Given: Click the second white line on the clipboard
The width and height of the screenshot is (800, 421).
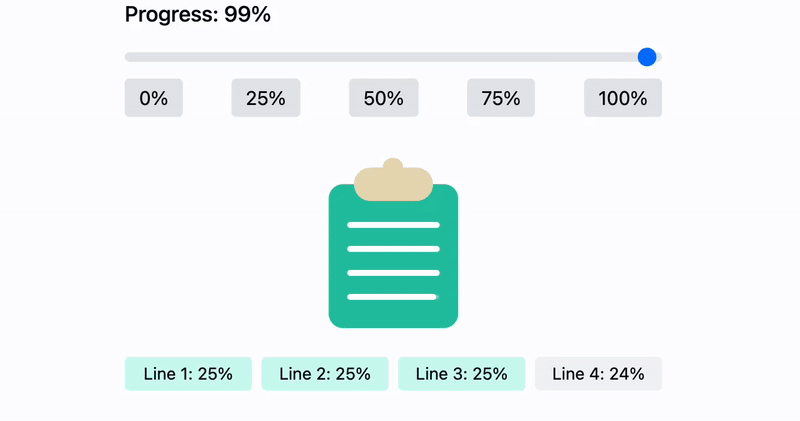Looking at the screenshot, I should [x=393, y=249].
